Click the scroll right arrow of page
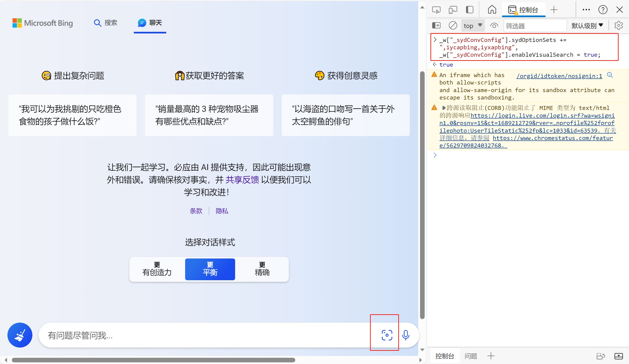The height and width of the screenshot is (364, 629). point(420,360)
